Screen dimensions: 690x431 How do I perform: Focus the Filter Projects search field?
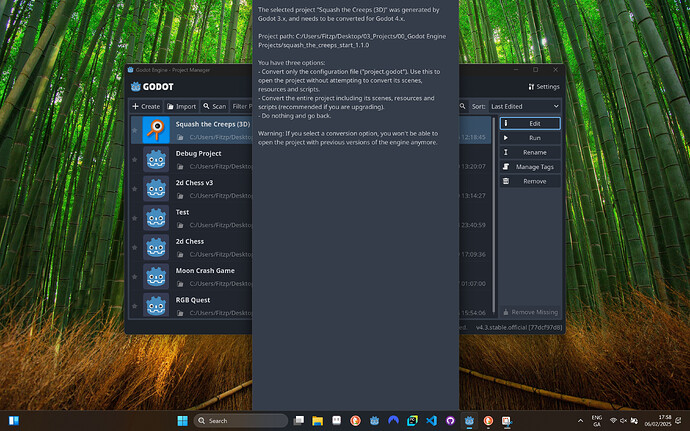pos(242,106)
